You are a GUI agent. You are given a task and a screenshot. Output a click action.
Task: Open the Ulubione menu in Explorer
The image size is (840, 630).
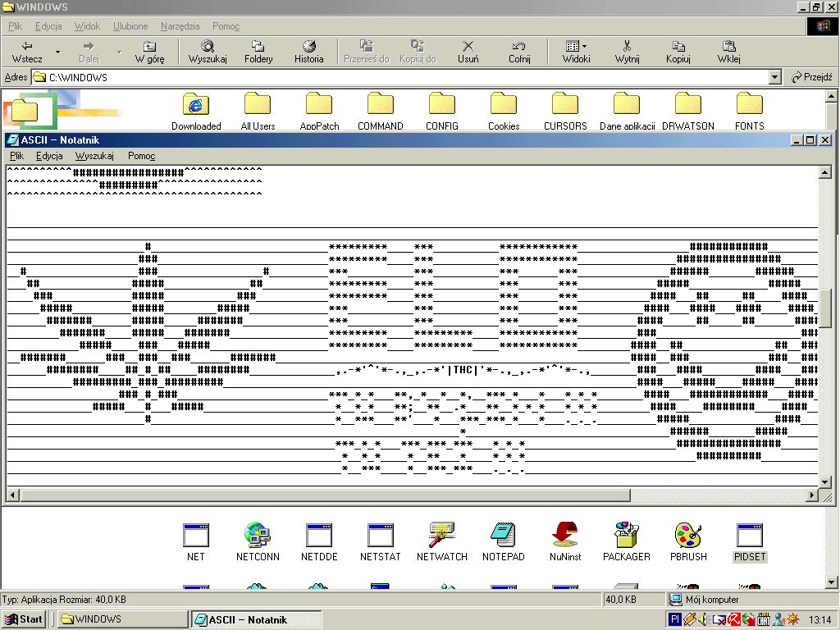[x=130, y=26]
